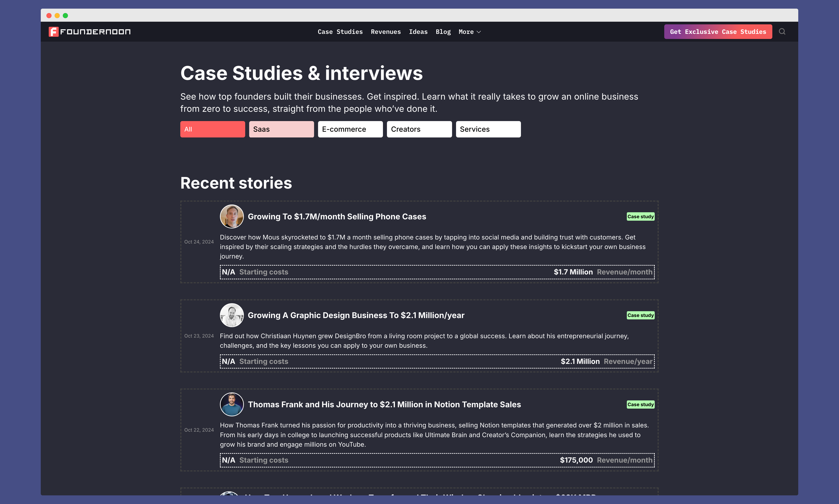Click the yellow minimize window button
839x504 pixels.
(x=57, y=16)
